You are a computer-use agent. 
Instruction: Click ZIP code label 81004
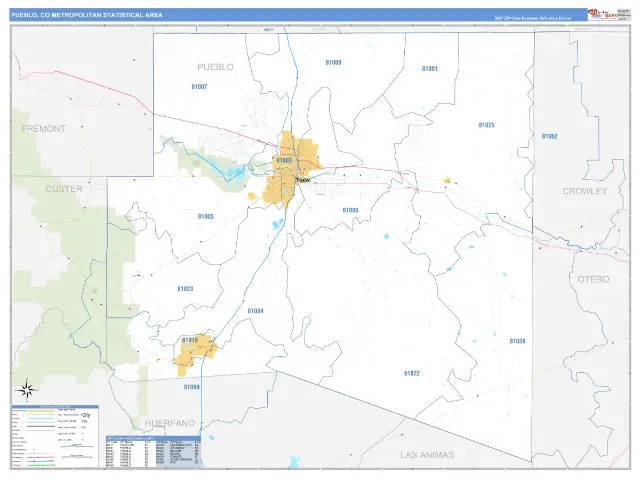click(256, 311)
